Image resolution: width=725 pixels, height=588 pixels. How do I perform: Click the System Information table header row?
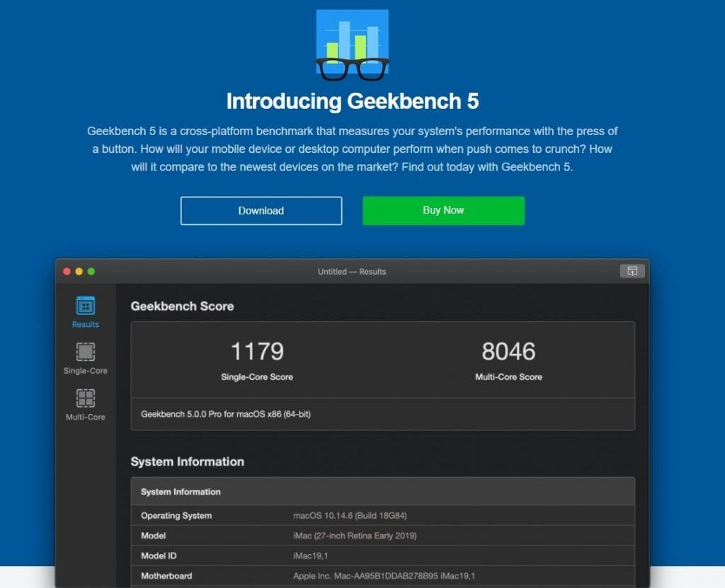383,491
